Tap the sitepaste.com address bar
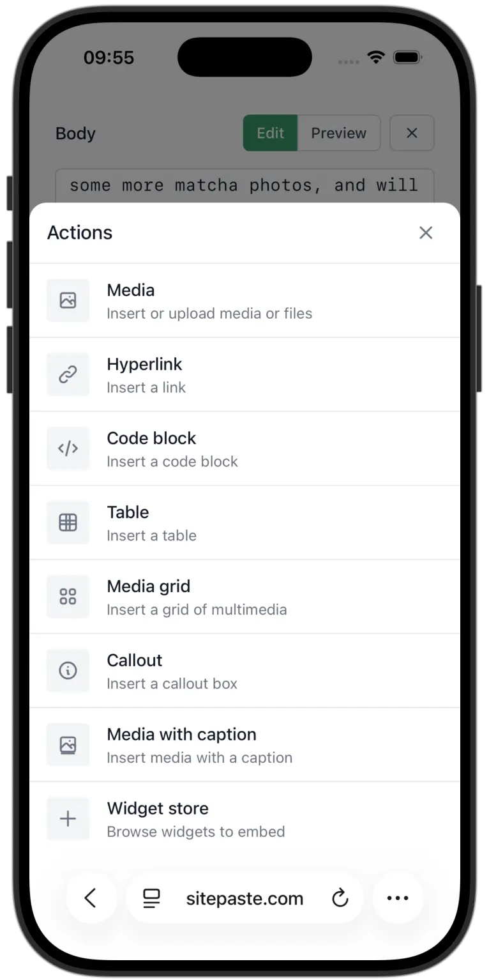 (244, 898)
